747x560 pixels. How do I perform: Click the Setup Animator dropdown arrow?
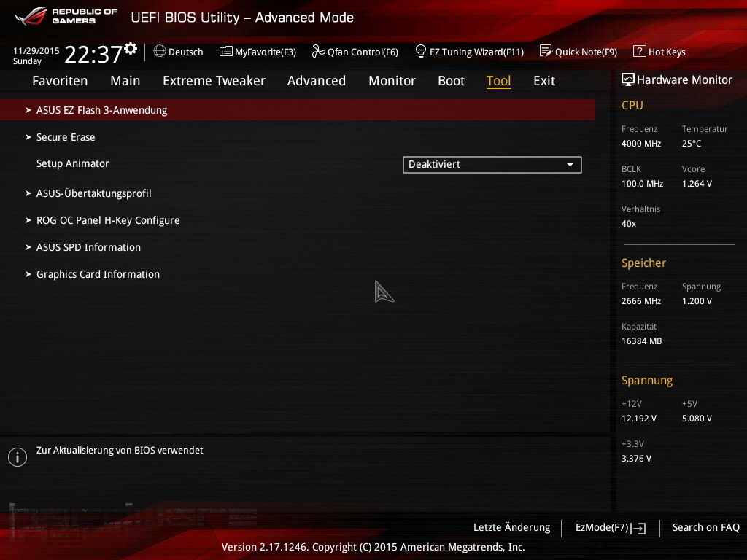(570, 165)
